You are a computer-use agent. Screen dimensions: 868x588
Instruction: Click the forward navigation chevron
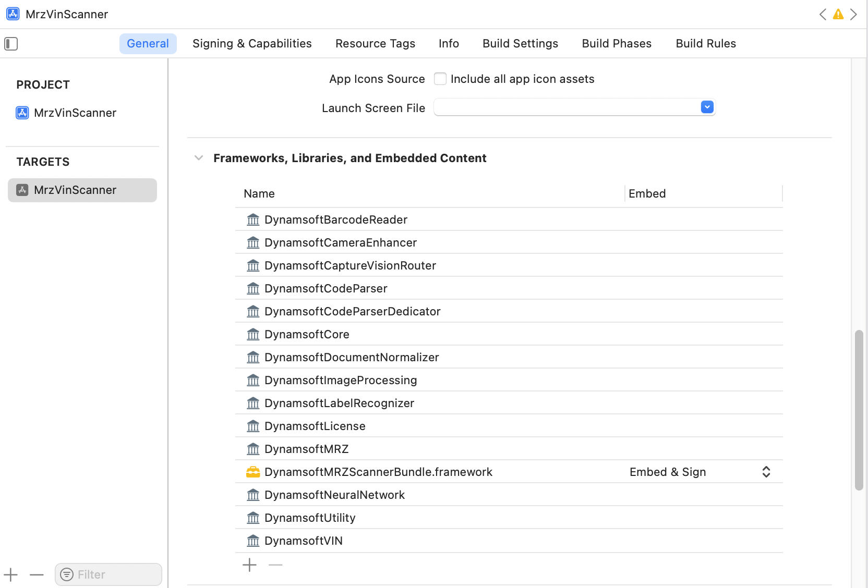[x=854, y=14]
